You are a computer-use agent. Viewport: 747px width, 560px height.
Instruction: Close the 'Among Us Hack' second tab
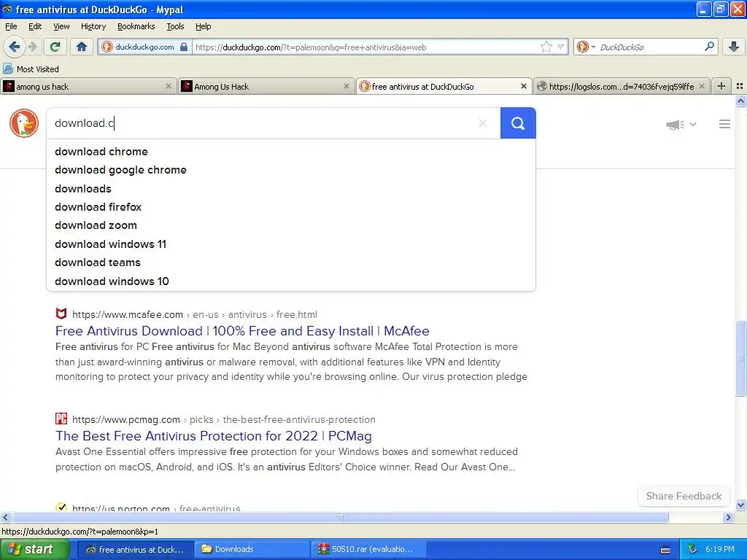click(347, 86)
